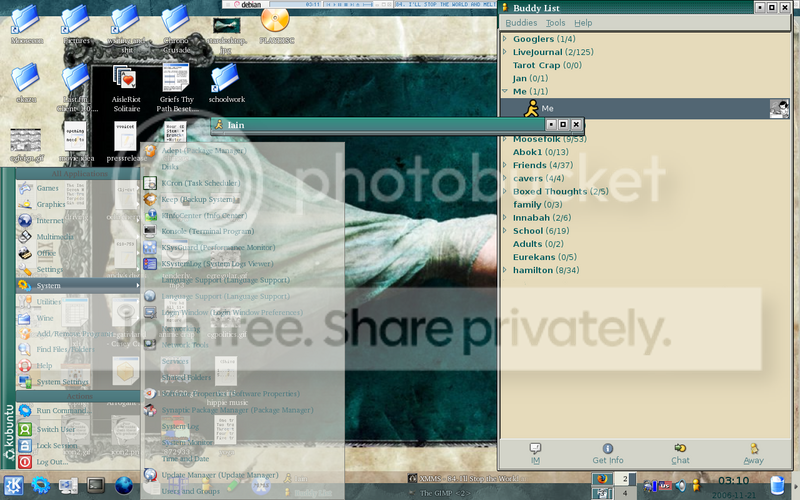Select the PLAYDISC disc icon on desktop
This screenshot has height=500, width=800.
[276, 26]
